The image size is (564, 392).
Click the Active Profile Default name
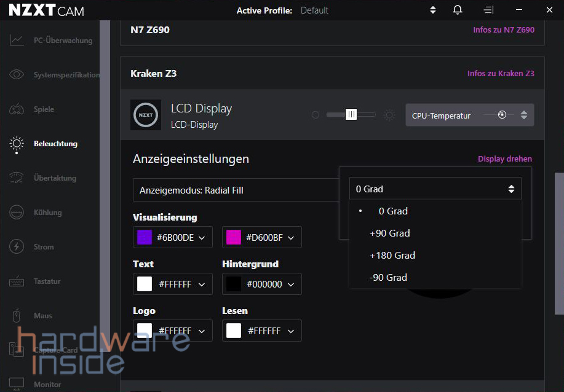click(314, 10)
